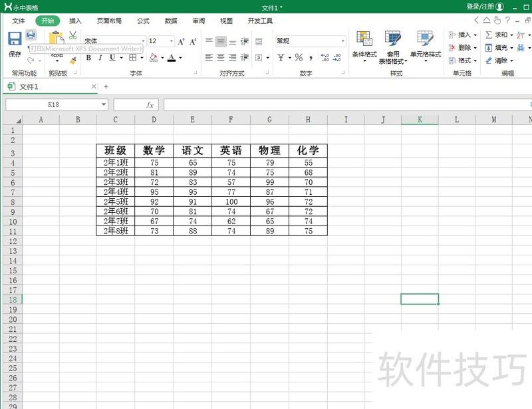Toggle align text right
Screen dimensions: 532x409
click(232, 57)
